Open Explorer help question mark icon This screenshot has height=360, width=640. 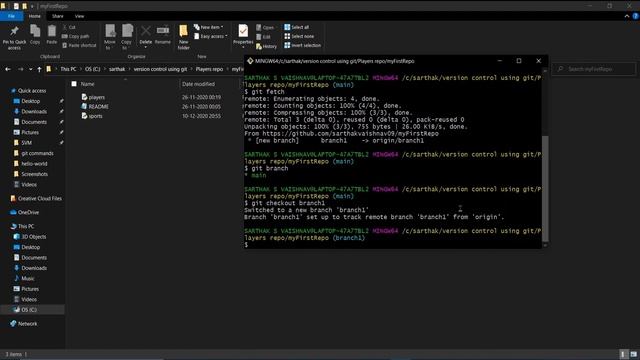point(635,16)
